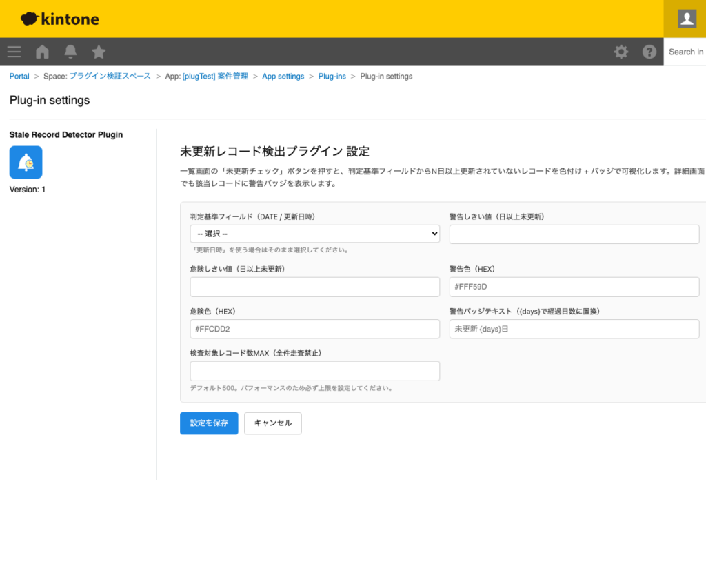The height and width of the screenshot is (588, 706).
Task: Open the settings gear icon
Action: (x=621, y=52)
